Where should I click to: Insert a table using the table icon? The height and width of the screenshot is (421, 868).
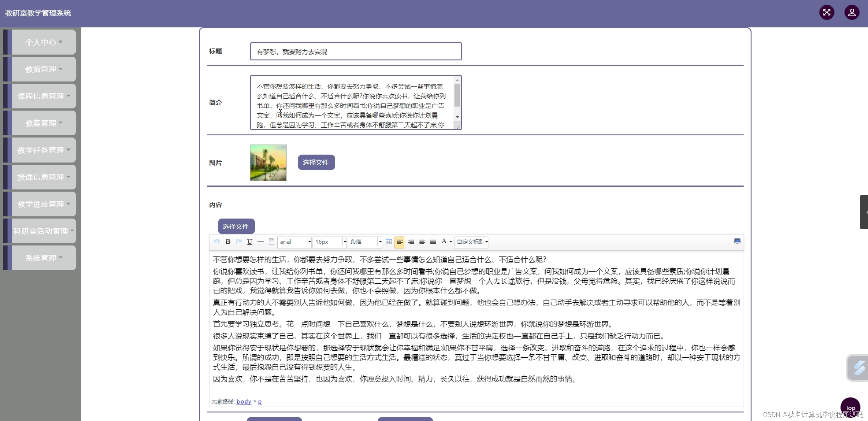[389, 242]
